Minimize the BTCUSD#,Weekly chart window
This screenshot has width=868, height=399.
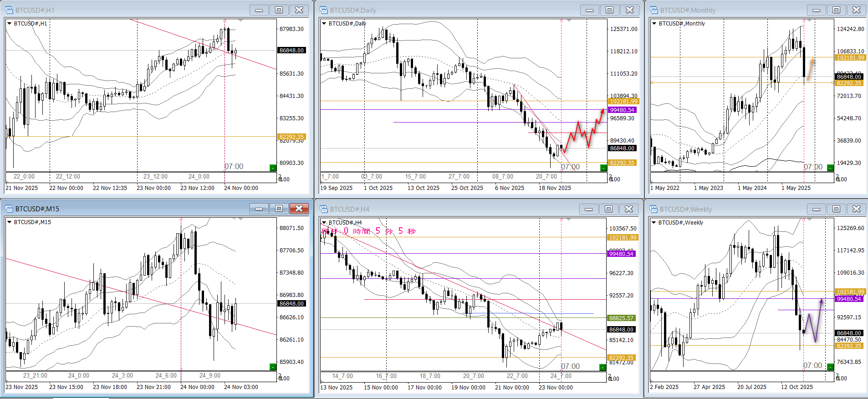pos(816,209)
